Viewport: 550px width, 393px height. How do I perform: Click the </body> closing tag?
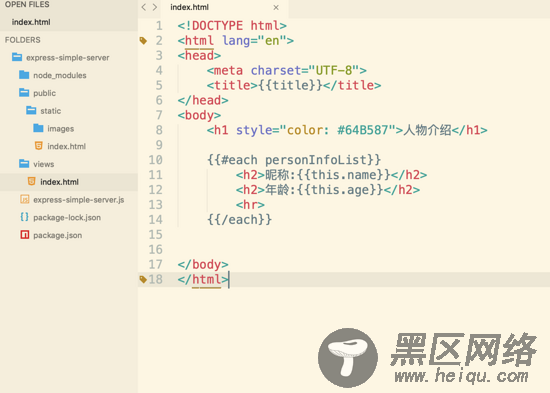point(203,264)
